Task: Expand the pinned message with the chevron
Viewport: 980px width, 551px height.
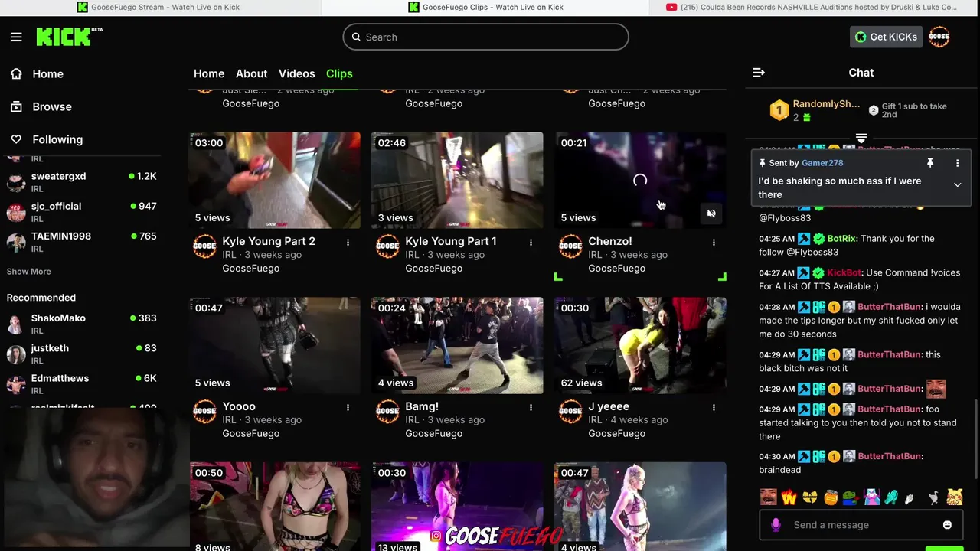Action: pos(957,184)
